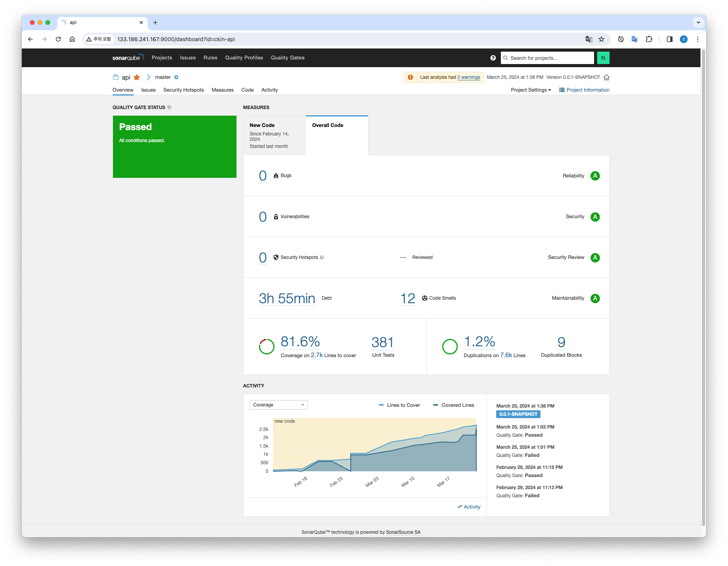Expand the Project Settings dropdown
This screenshot has width=728, height=566.
tap(531, 90)
